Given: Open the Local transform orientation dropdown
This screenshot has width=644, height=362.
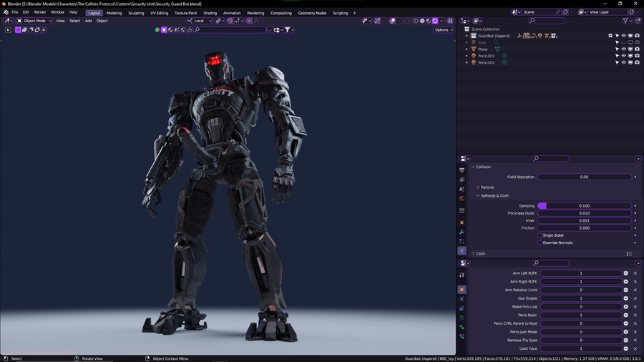Looking at the screenshot, I should (x=199, y=21).
